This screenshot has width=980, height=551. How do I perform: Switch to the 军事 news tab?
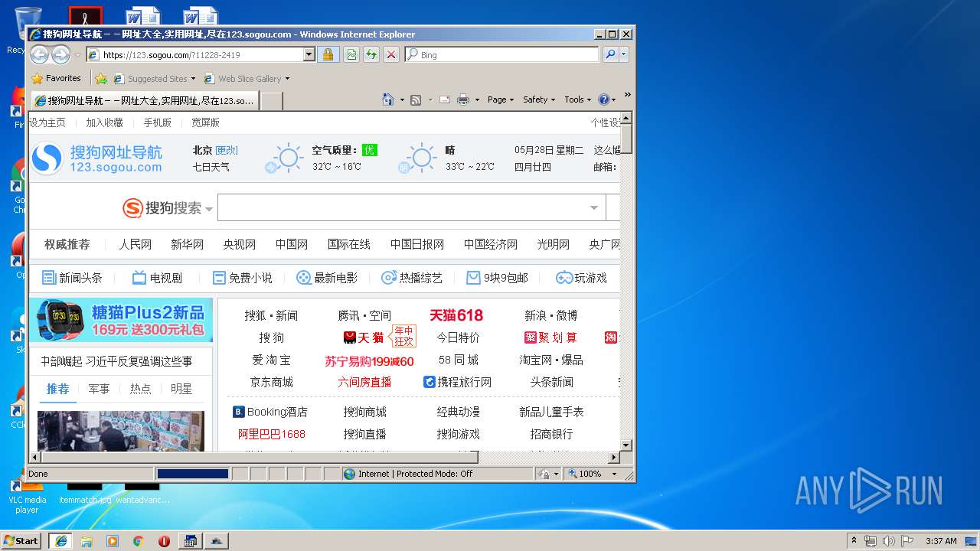99,389
